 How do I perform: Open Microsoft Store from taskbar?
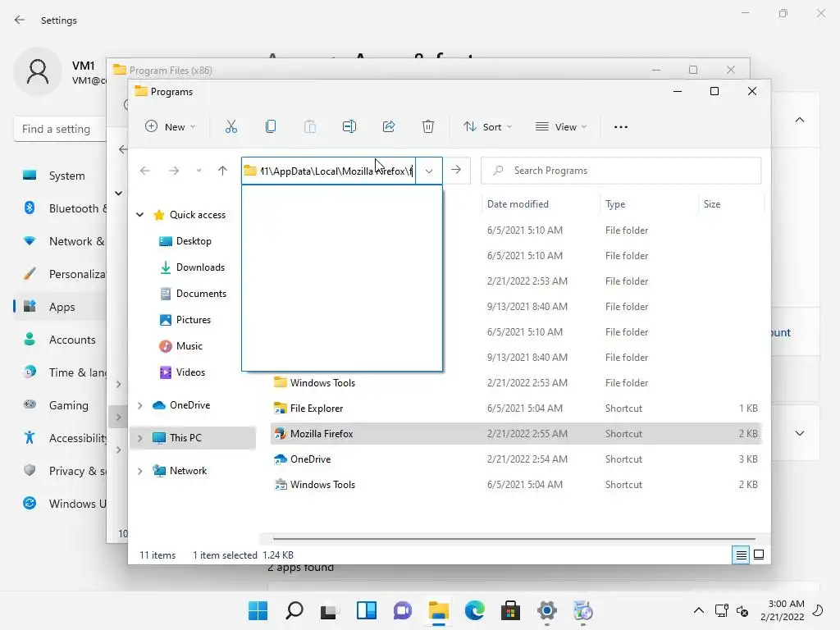coord(510,610)
